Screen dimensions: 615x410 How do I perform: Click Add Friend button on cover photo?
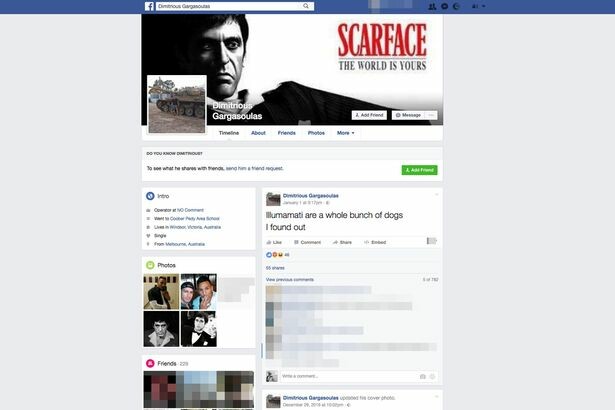(x=369, y=115)
